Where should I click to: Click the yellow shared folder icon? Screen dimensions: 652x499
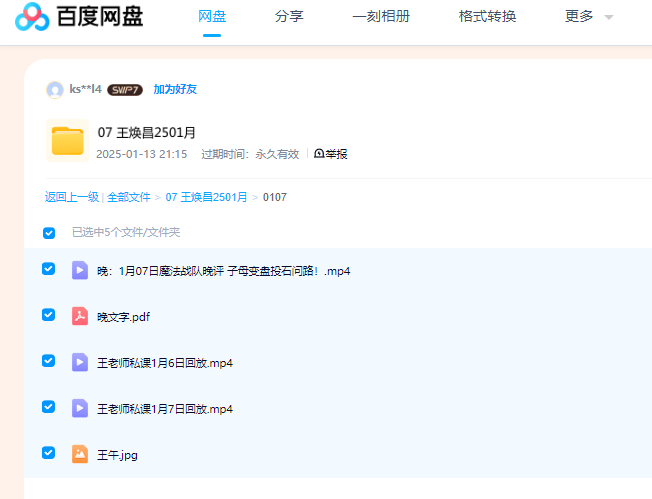coord(67,141)
